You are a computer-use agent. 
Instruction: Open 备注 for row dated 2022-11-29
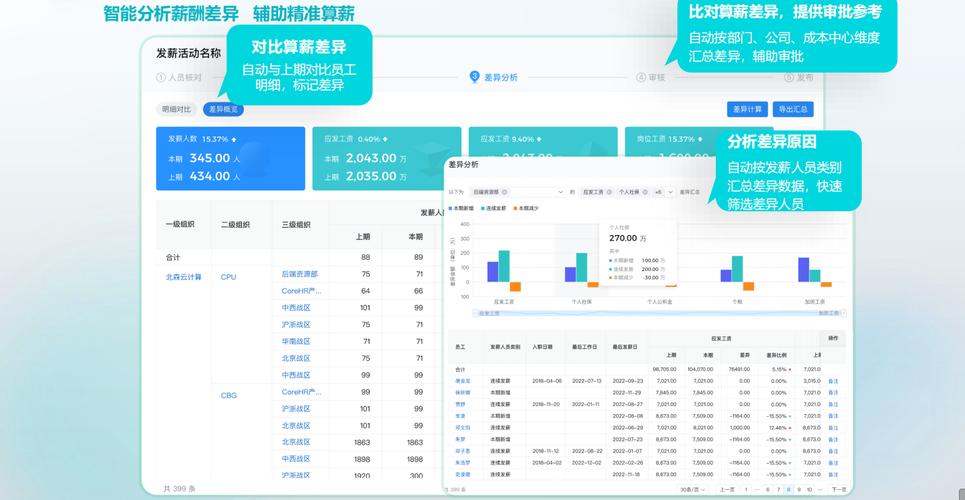[833, 393]
